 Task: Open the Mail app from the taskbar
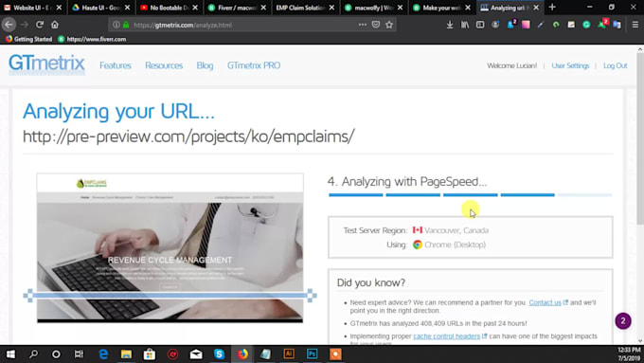pyautogui.click(x=196, y=354)
